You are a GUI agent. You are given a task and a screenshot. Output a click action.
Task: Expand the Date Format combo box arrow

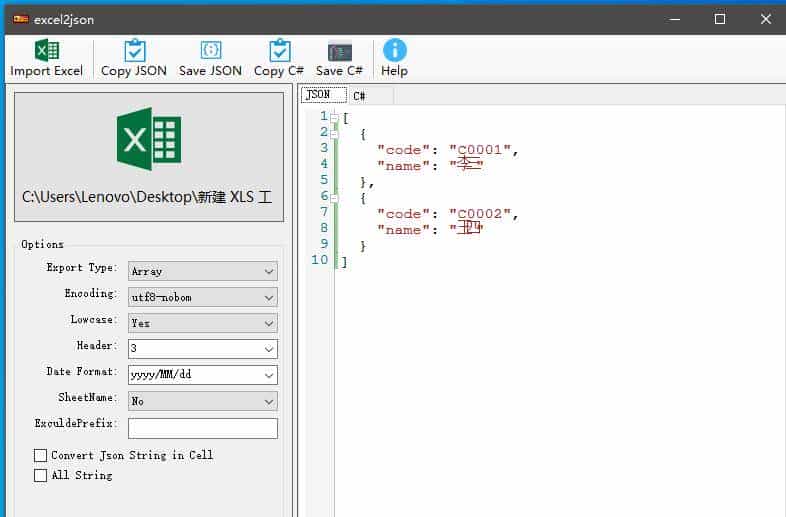(x=269, y=375)
